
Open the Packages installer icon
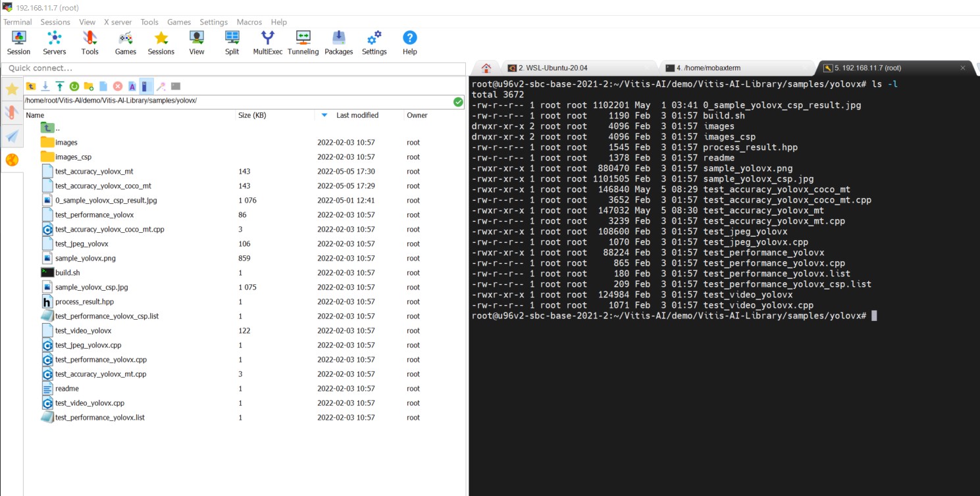[338, 42]
